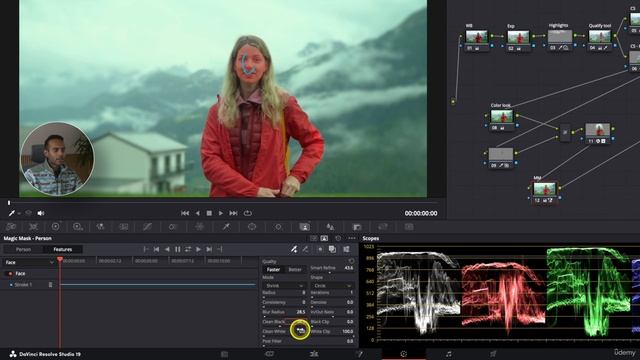
Task: Select Stroke 1 row
Action: 29,284
